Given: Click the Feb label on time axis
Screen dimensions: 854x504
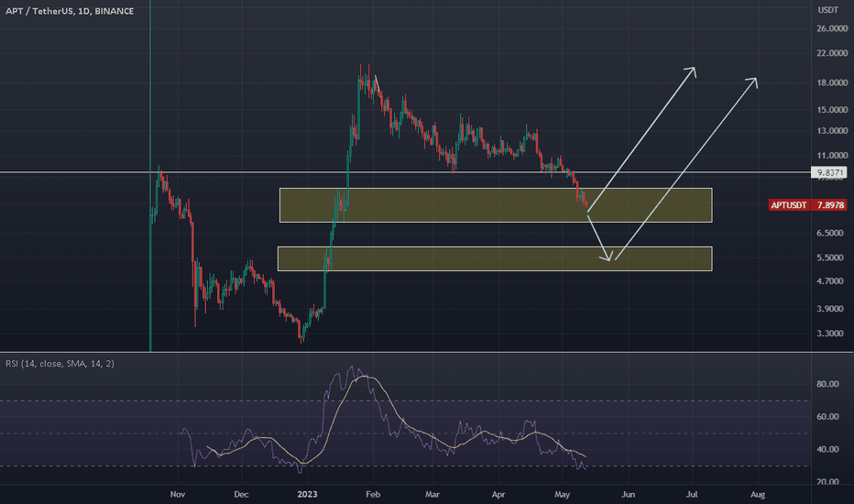Looking at the screenshot, I should coord(373,495).
